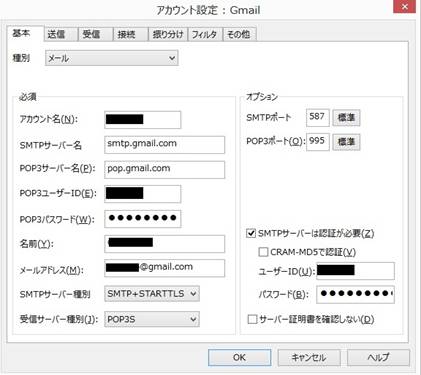Screen dimensions: 421x375
Task: Click the SMTPポート field showing 587
Action: pyautogui.click(x=318, y=118)
